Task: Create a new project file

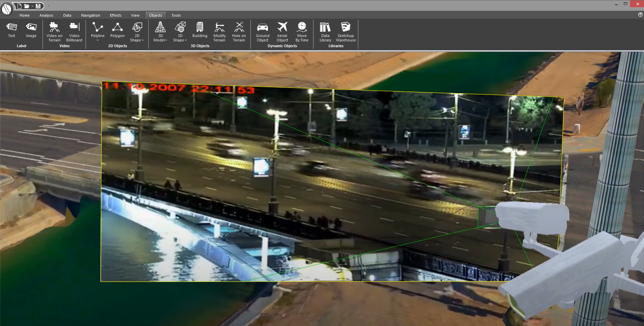Action: (x=19, y=6)
